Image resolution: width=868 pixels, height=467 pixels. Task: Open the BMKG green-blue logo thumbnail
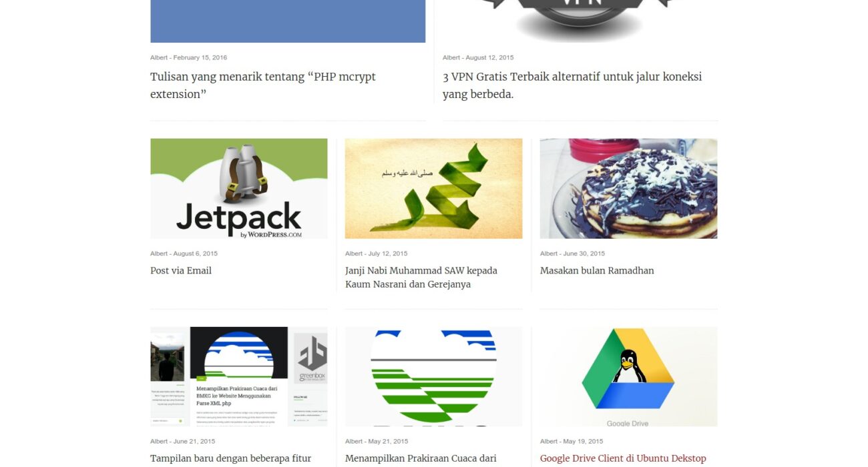pyautogui.click(x=434, y=377)
